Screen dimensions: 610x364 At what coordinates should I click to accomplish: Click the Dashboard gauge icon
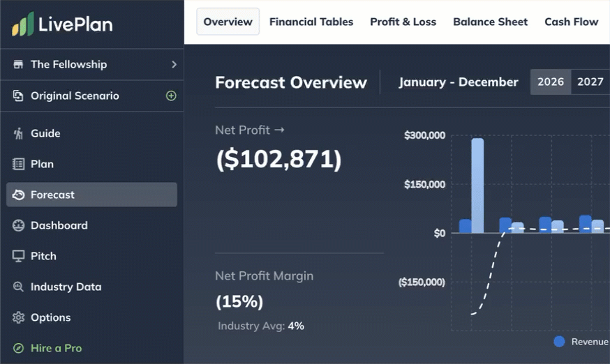click(x=18, y=225)
